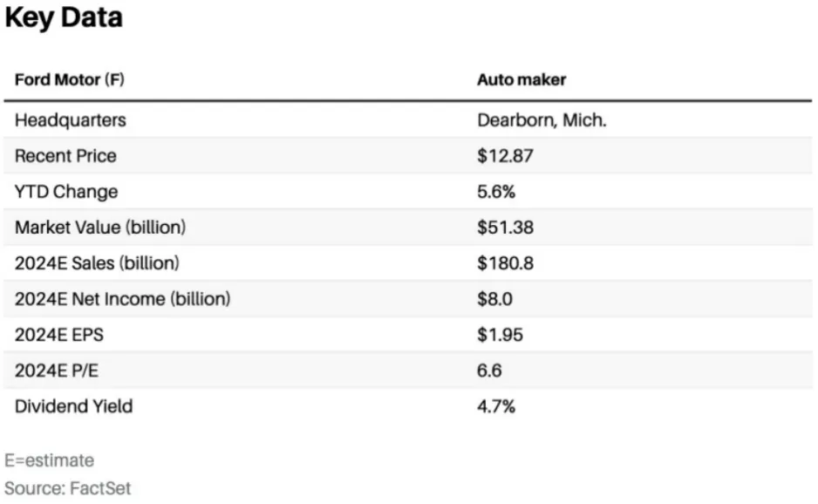The image size is (818, 504).
Task: Select the Recent Price row label
Action: coord(65,156)
